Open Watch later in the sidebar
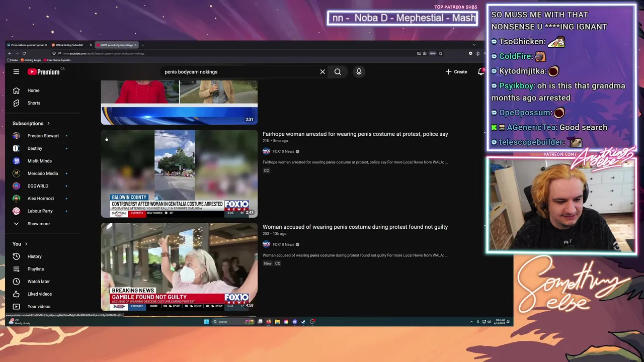 [x=38, y=282]
